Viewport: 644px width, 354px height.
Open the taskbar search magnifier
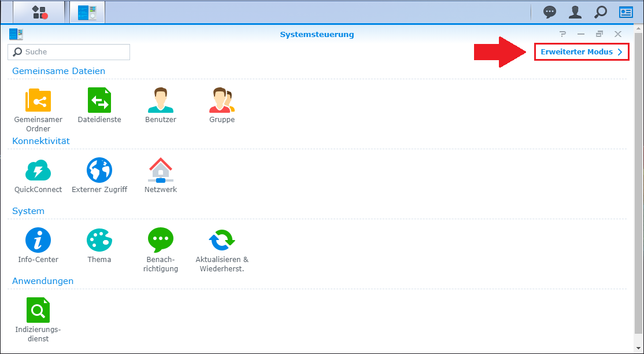601,12
